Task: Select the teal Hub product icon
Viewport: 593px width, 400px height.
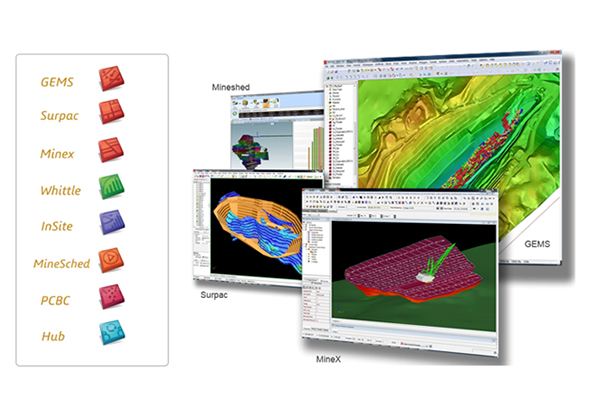Action: [112, 332]
